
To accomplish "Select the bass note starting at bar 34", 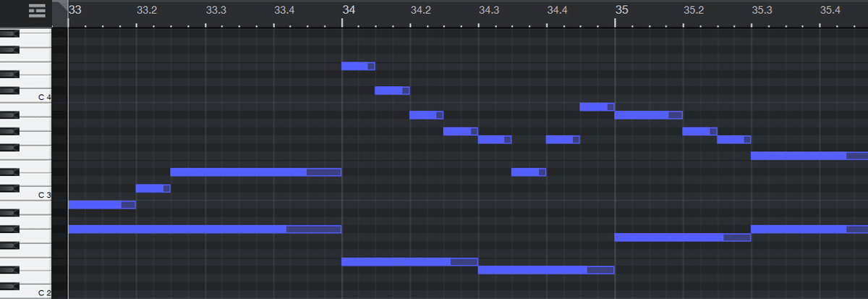I will (x=409, y=261).
